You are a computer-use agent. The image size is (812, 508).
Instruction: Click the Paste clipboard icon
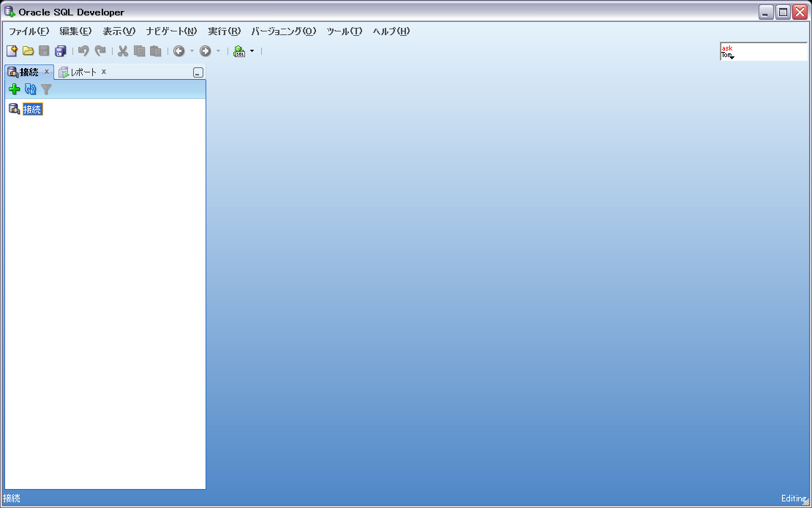[155, 51]
